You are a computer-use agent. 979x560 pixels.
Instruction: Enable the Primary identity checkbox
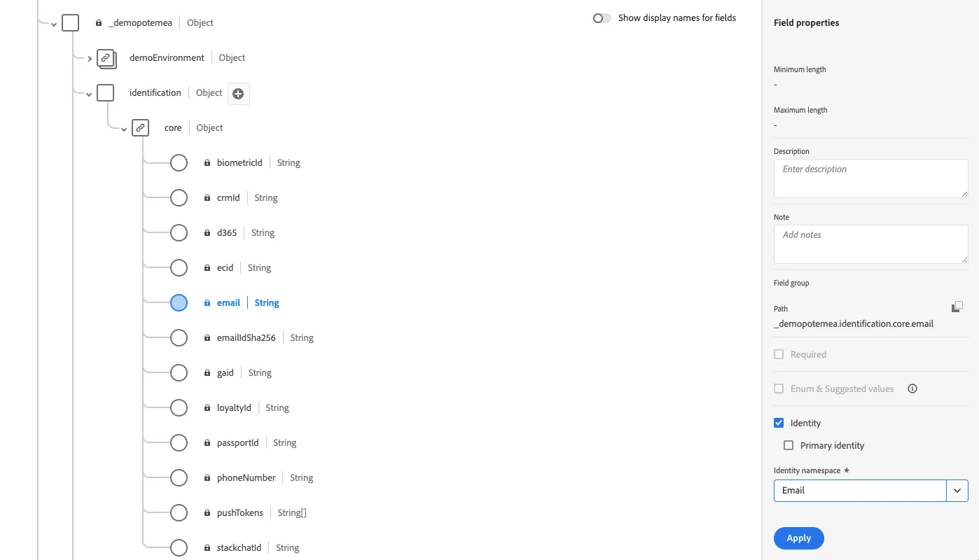click(789, 445)
